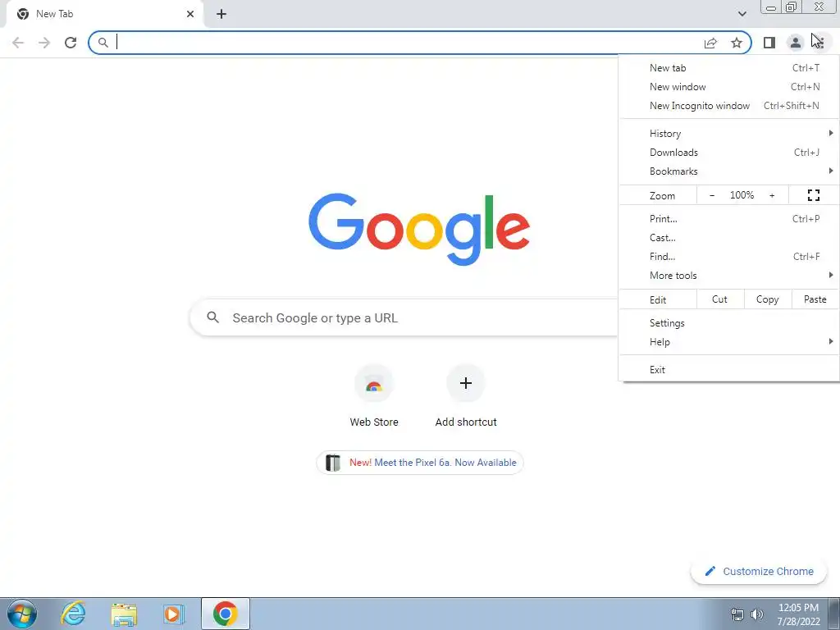
Task: Select Cast... in the menu
Action: point(729,238)
